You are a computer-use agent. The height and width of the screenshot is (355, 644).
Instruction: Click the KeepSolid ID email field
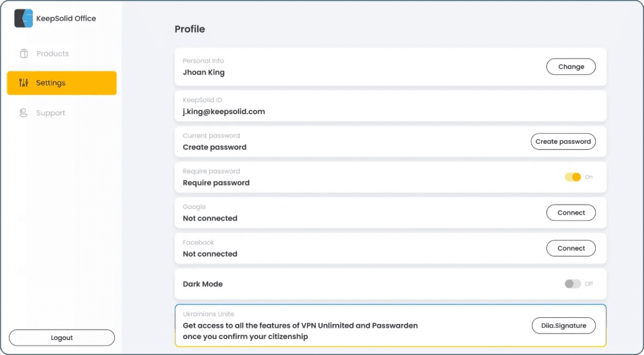tap(224, 112)
